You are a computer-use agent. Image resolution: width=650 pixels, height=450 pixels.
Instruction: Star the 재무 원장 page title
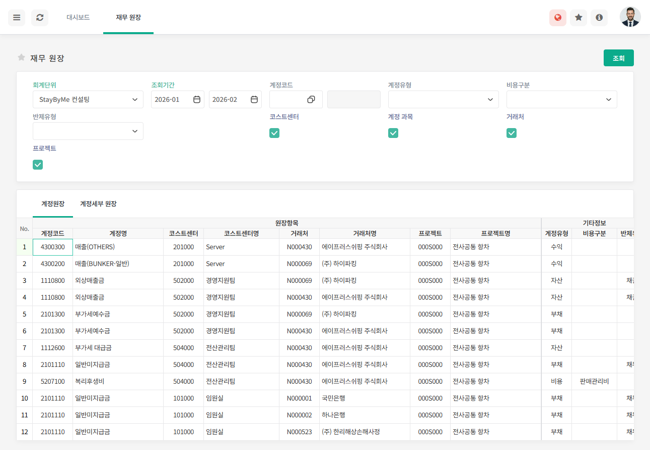pos(21,58)
